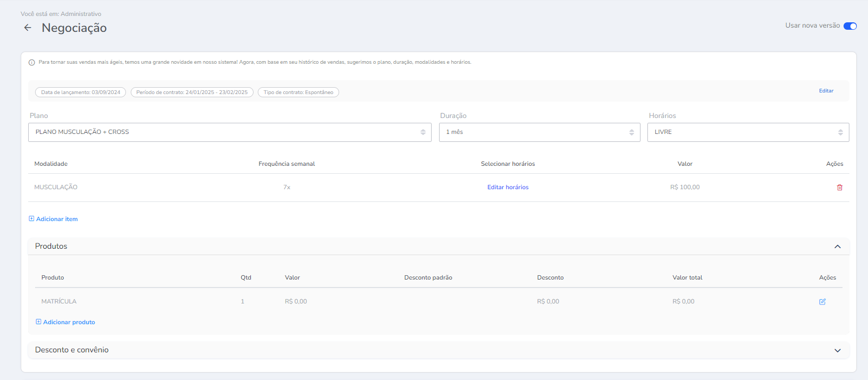Click the info icon in the notice banner
The width and height of the screenshot is (868, 380).
(x=32, y=63)
